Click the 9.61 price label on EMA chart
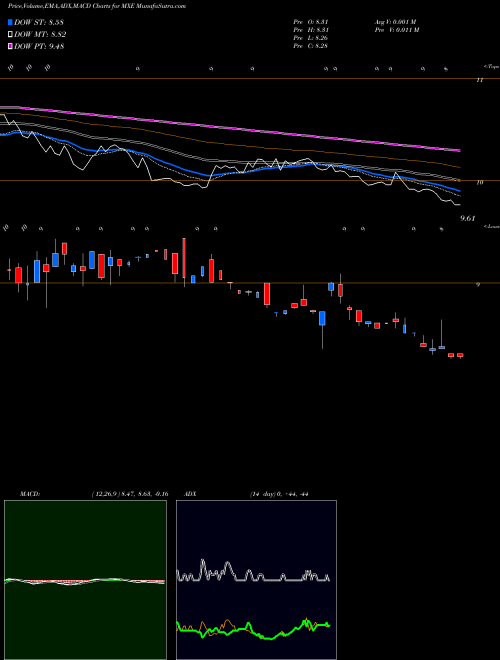Screen dimensions: 500x660 point(468,218)
